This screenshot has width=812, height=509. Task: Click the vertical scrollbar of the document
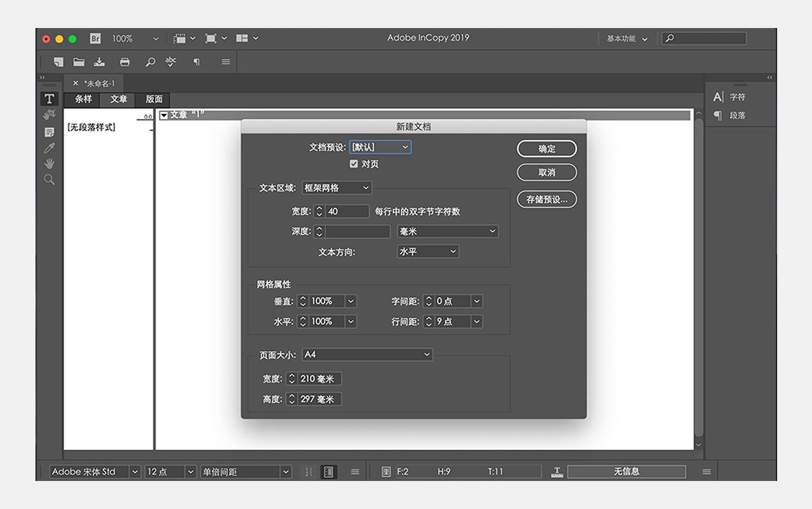click(x=698, y=279)
